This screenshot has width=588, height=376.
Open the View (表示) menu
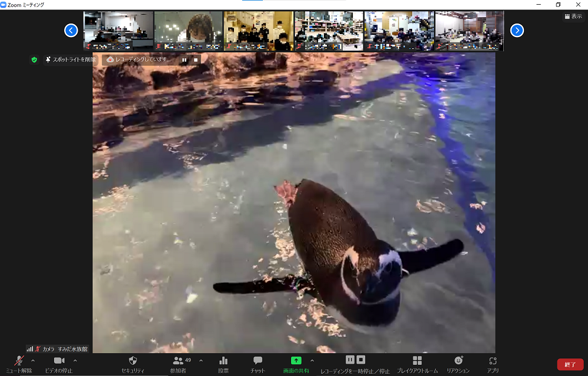573,16
